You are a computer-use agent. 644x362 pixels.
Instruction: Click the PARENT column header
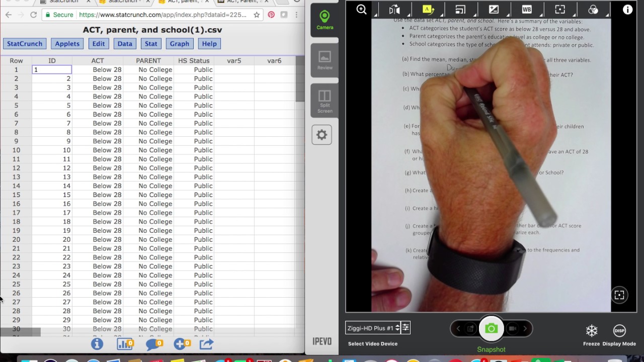pyautogui.click(x=148, y=61)
